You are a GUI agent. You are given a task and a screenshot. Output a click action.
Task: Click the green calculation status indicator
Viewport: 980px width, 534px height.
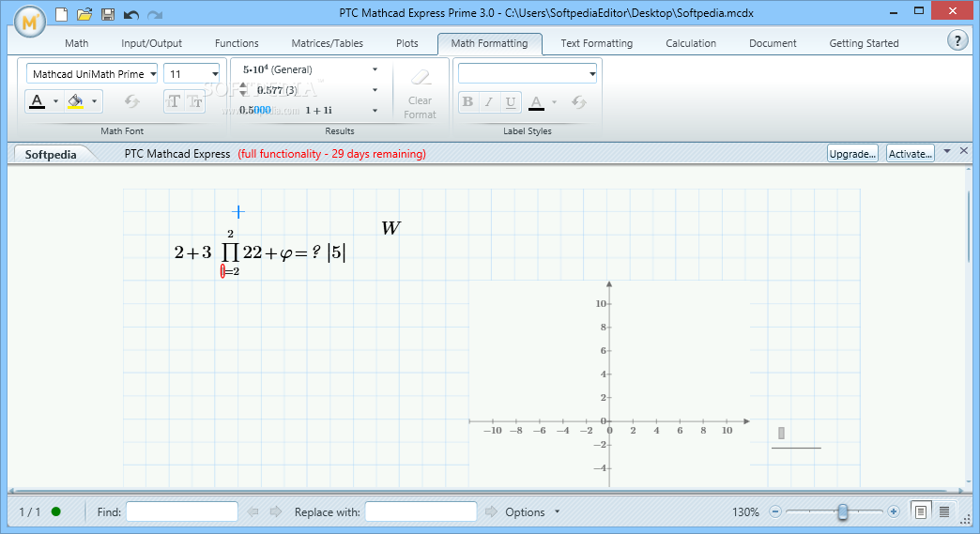(x=56, y=511)
